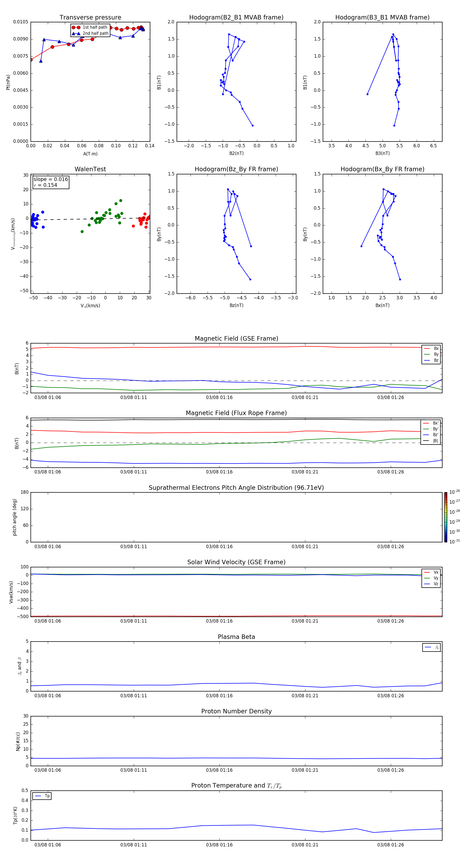Click the WalenTest plot title
The image size is (473, 868).
pos(90,169)
